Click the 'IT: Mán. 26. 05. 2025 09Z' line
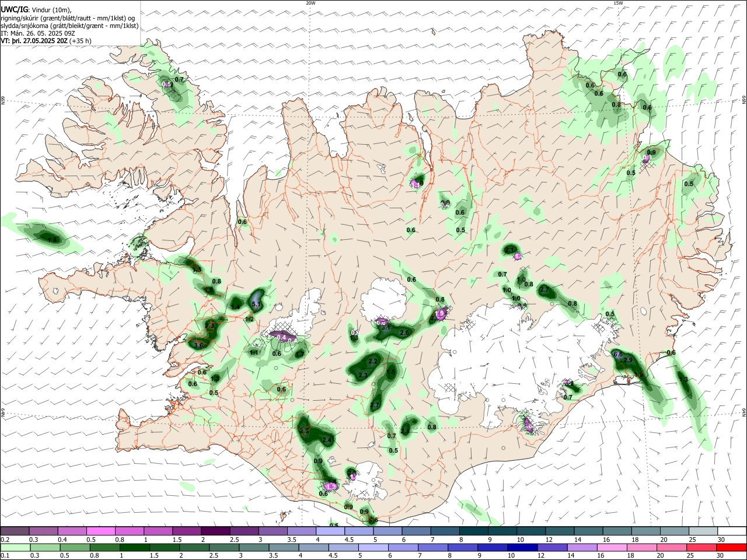This screenshot has width=747, height=560. tap(38, 33)
